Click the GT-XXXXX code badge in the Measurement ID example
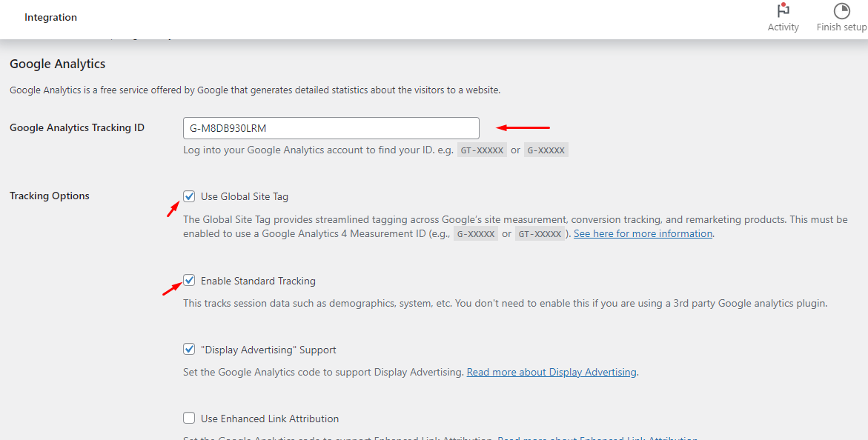868x440 pixels. coord(540,233)
